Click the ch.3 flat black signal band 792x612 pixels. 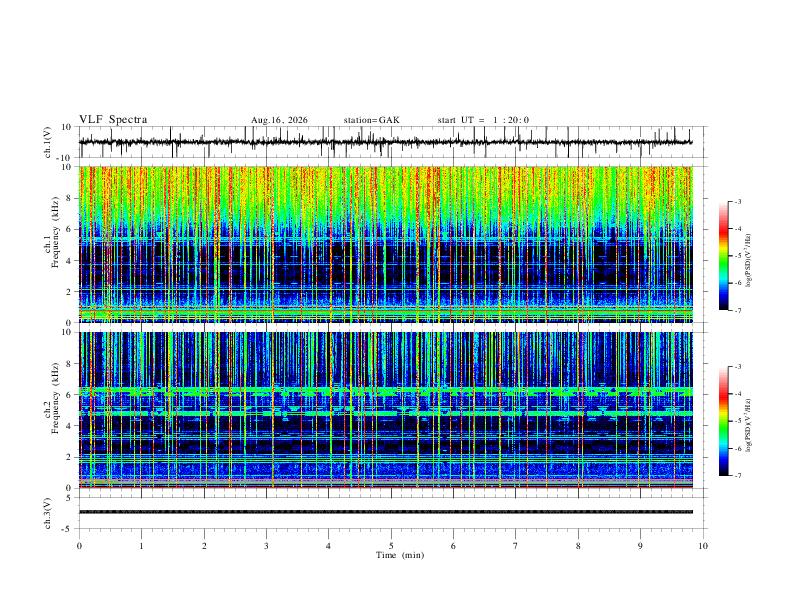[x=386, y=512]
